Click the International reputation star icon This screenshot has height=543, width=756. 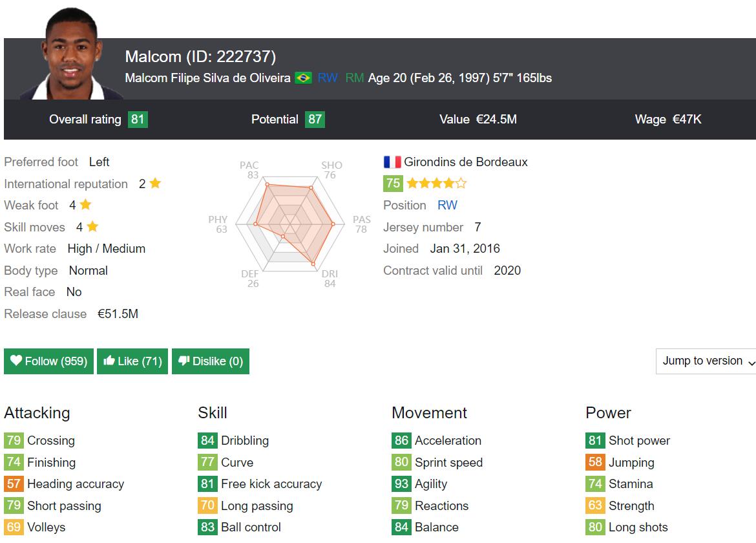[x=155, y=184]
